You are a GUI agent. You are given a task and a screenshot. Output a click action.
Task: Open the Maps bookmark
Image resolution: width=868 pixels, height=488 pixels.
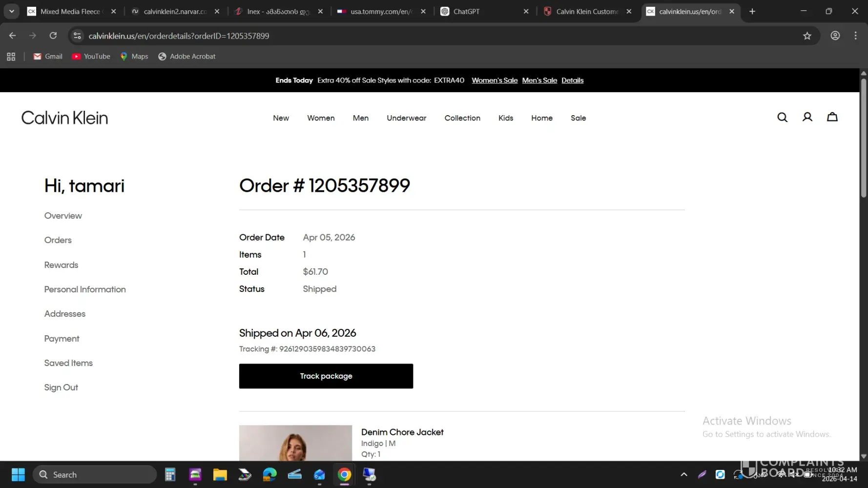(x=134, y=57)
